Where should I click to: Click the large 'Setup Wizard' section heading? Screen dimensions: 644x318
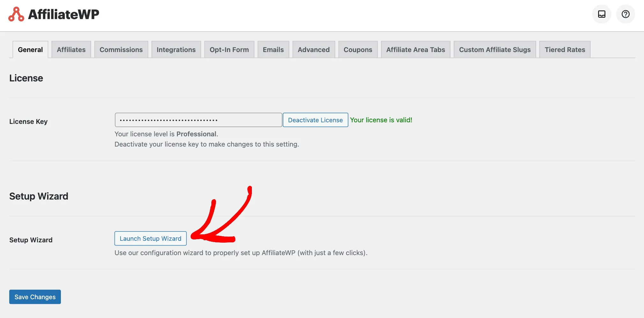click(39, 196)
